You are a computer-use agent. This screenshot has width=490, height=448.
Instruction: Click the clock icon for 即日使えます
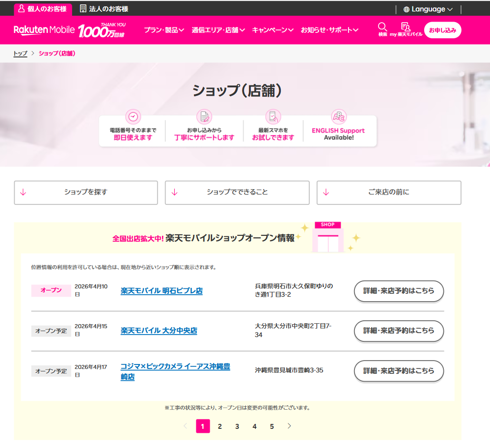pos(133,117)
